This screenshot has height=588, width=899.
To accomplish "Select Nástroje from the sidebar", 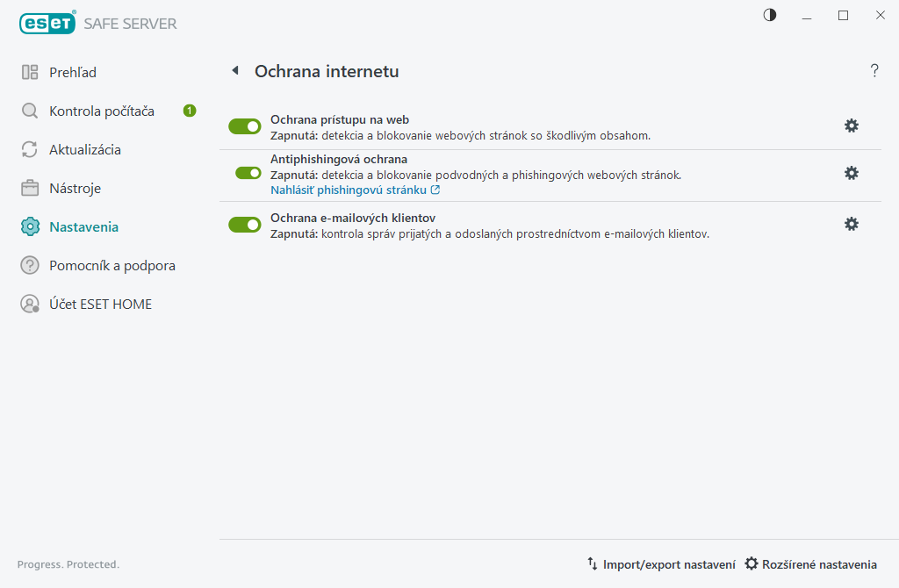I will click(x=75, y=188).
